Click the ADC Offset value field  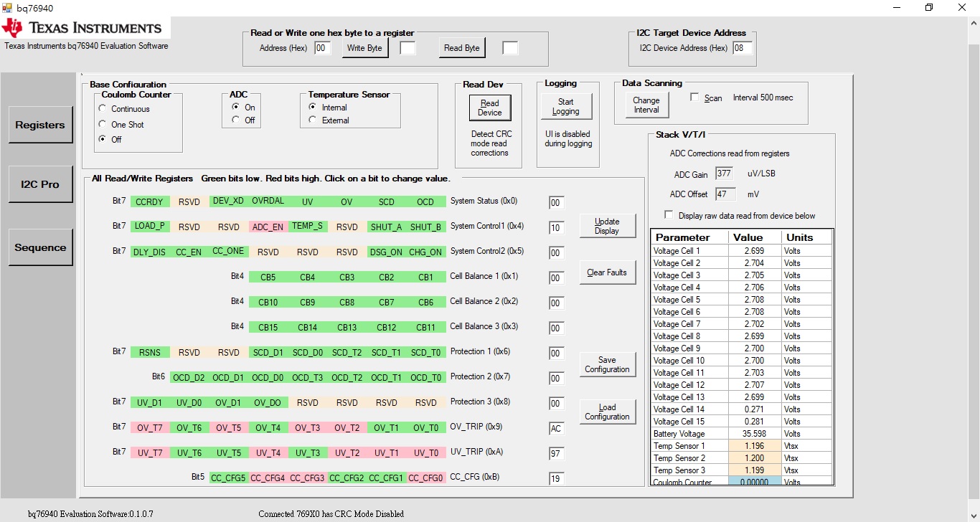tap(725, 194)
